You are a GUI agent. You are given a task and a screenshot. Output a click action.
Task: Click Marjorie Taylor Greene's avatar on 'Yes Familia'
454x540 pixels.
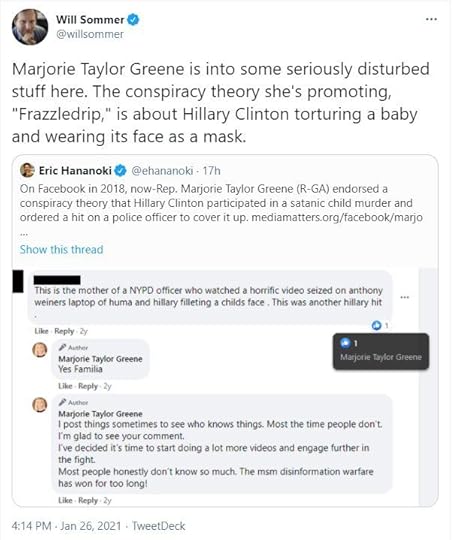pyautogui.click(x=40, y=350)
